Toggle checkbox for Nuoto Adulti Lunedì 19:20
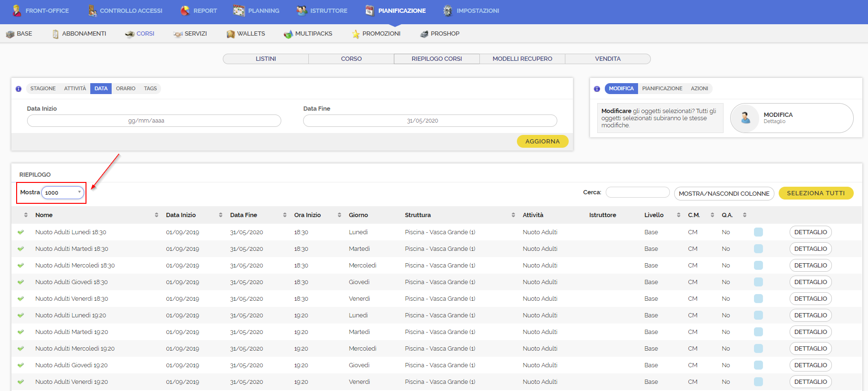The width and height of the screenshot is (868, 391). pos(758,315)
